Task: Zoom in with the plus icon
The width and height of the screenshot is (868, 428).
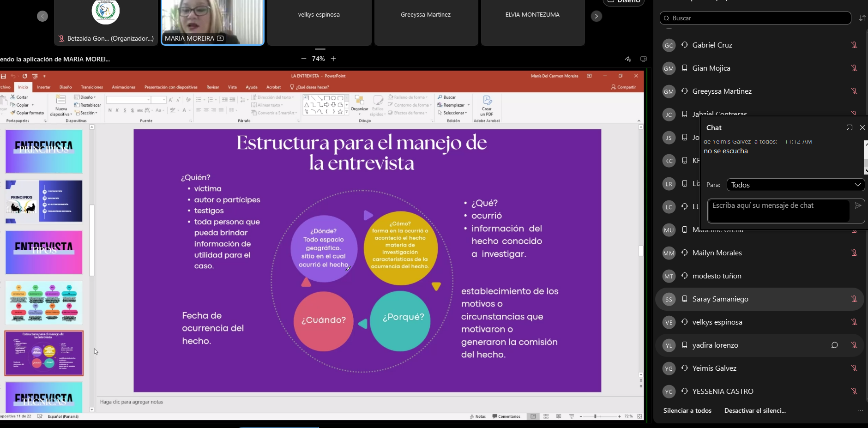Action: pyautogui.click(x=333, y=59)
